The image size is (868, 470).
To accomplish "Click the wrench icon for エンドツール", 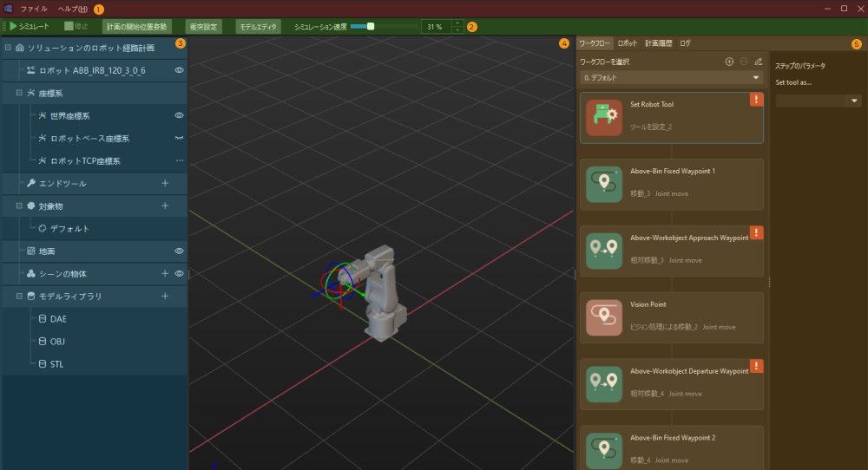I will pos(31,183).
